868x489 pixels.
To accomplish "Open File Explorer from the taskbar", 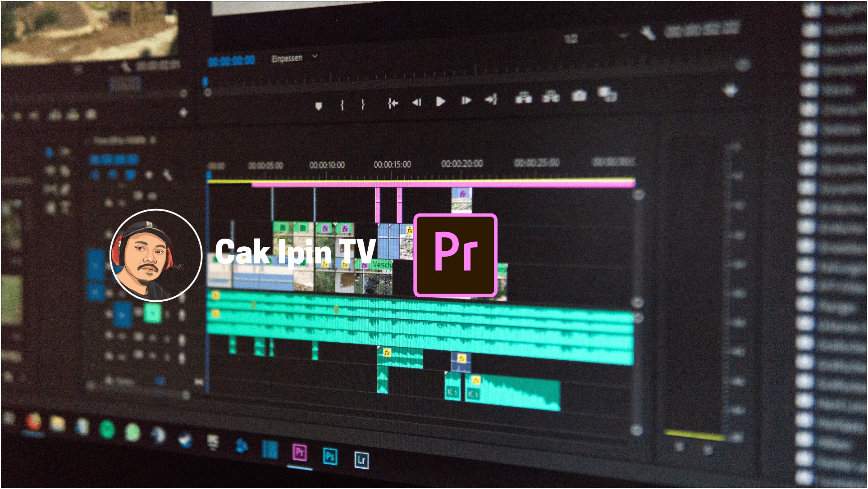I will click(57, 424).
